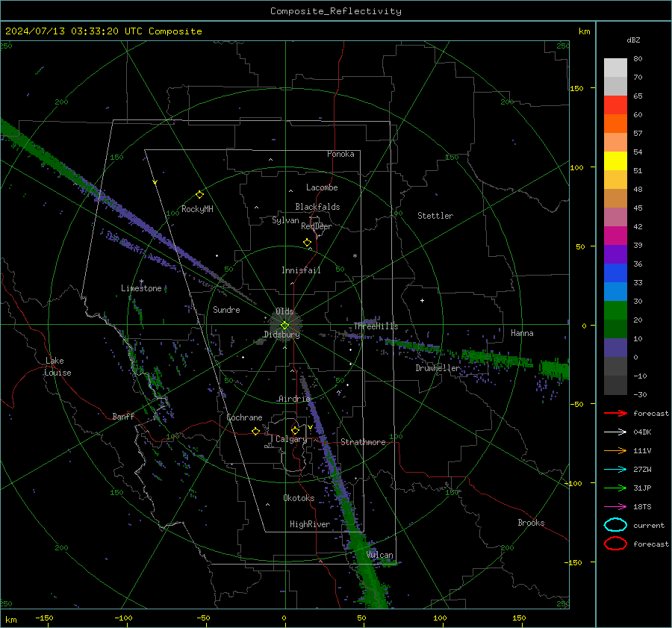Click the Calgary city label
This screenshot has height=628, width=672.
click(291, 439)
